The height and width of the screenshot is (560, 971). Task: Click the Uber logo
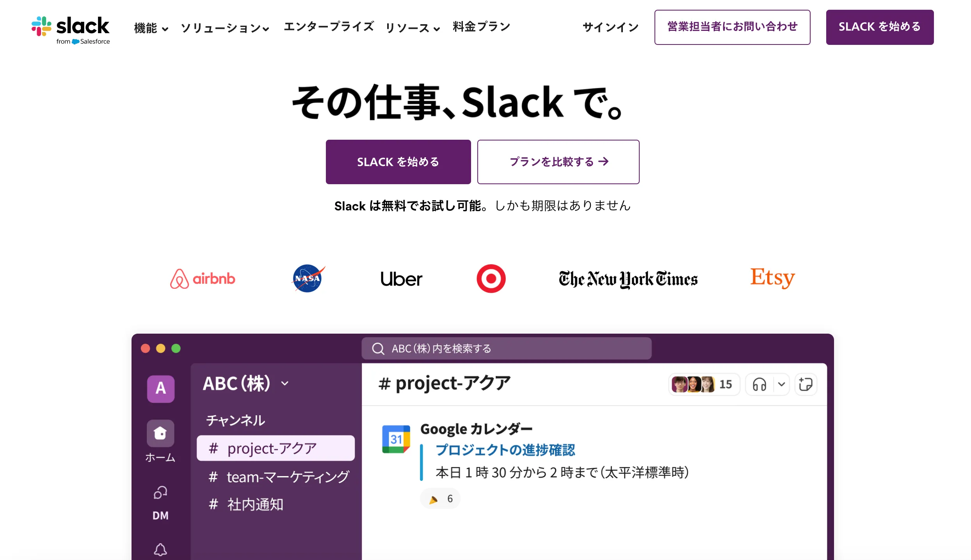click(x=401, y=279)
